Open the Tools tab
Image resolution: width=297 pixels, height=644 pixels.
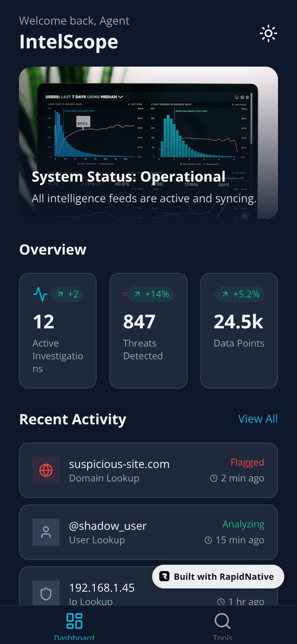(223, 625)
